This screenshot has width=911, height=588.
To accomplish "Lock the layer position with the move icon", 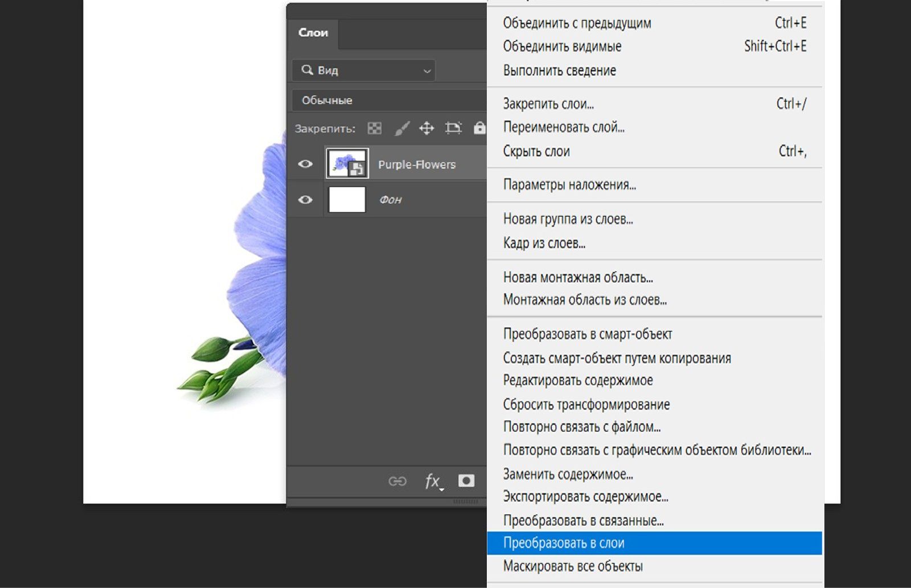I will (428, 128).
